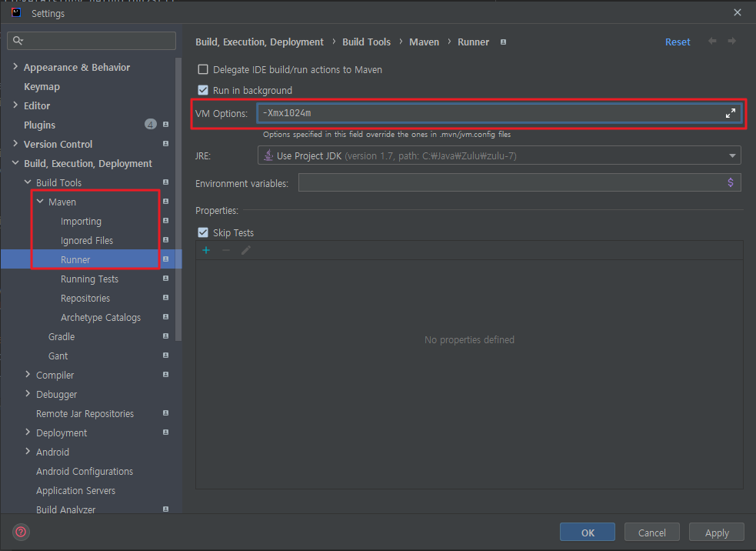Screen dimensions: 756x551
Task: Click the project icon on Compiler row
Action: 166,375
